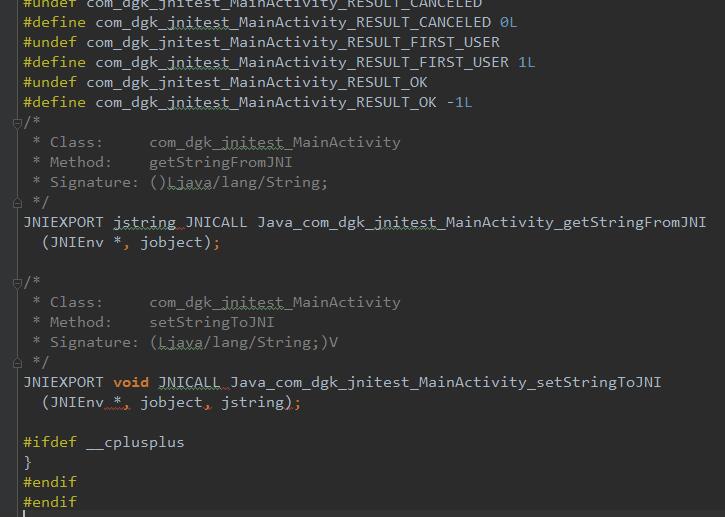Place cursor on '#undef com_dgk_jnitest_MainActivity_RESULT_OK' line
Image resolution: width=725 pixels, height=517 pixels.
click(225, 82)
